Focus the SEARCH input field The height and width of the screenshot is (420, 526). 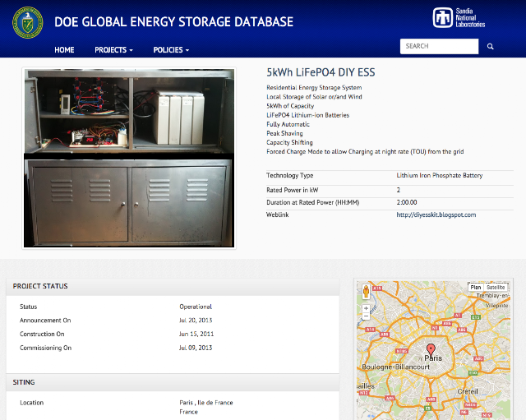439,46
